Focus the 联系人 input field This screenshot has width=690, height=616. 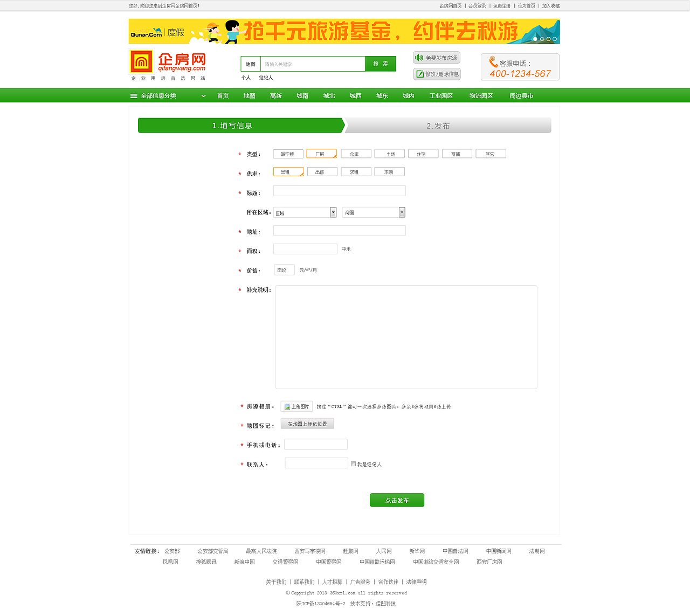tap(316, 463)
